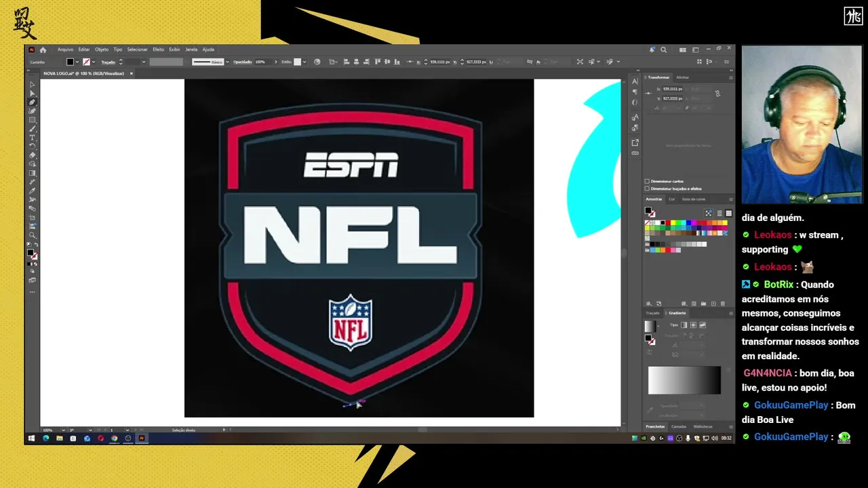
Task: Open the Character panel icon
Action: (635, 81)
